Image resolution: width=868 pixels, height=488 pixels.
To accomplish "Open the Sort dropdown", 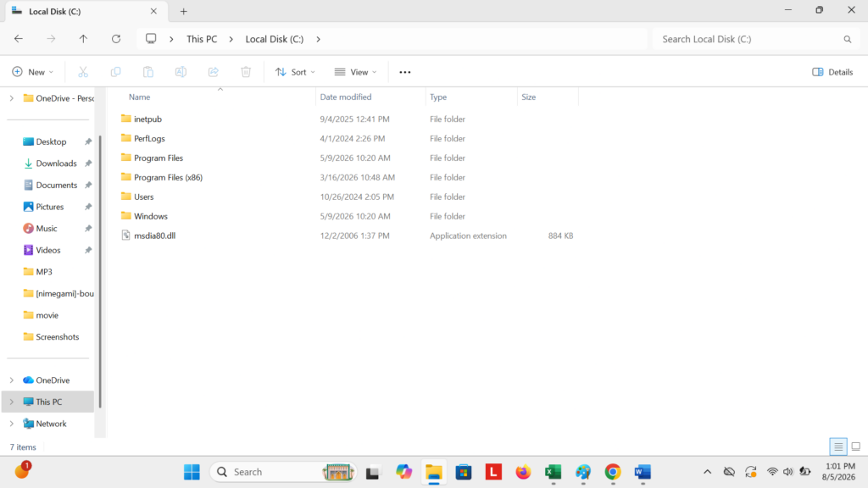I will pos(295,72).
